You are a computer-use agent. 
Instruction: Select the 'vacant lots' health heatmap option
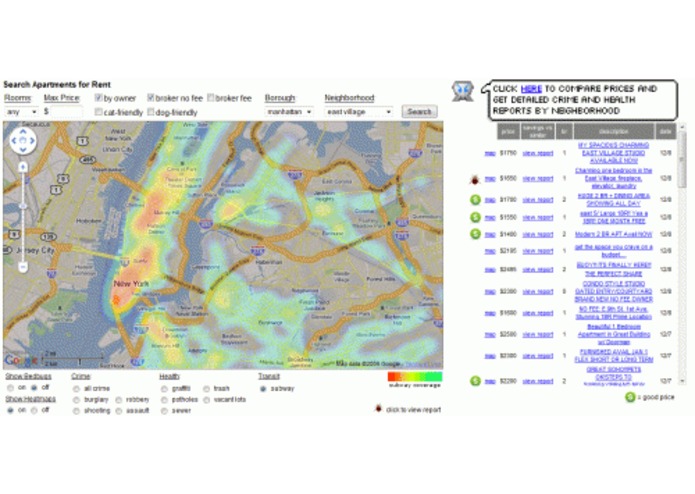207,400
